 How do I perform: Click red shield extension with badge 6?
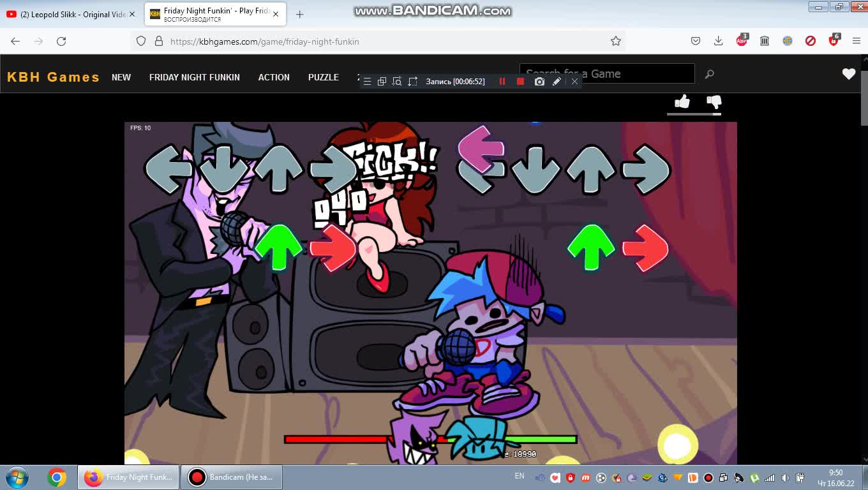(x=834, y=40)
